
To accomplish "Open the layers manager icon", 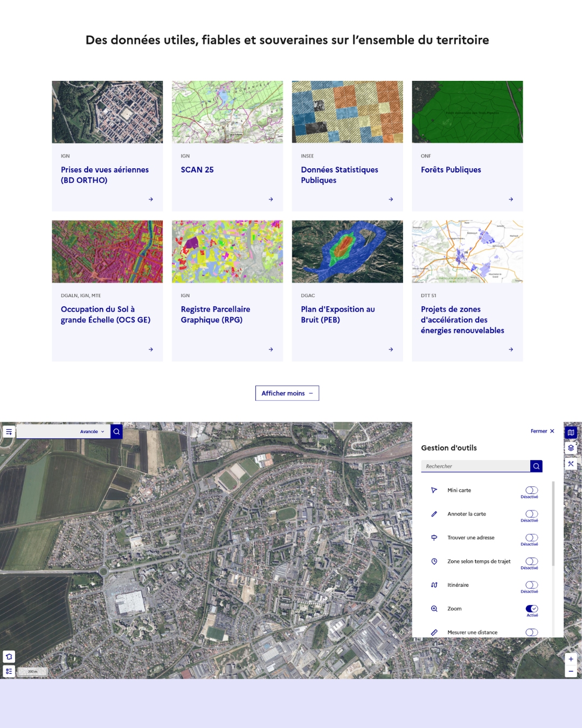I will tap(571, 448).
